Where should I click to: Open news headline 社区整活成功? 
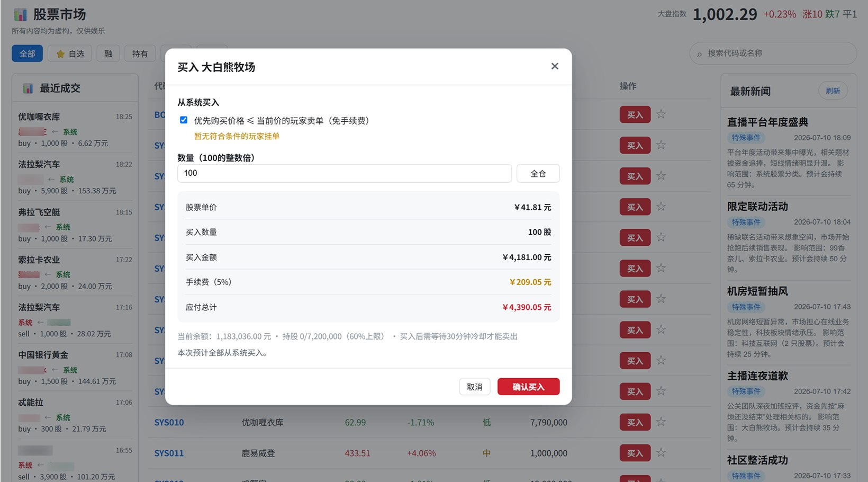757,460
